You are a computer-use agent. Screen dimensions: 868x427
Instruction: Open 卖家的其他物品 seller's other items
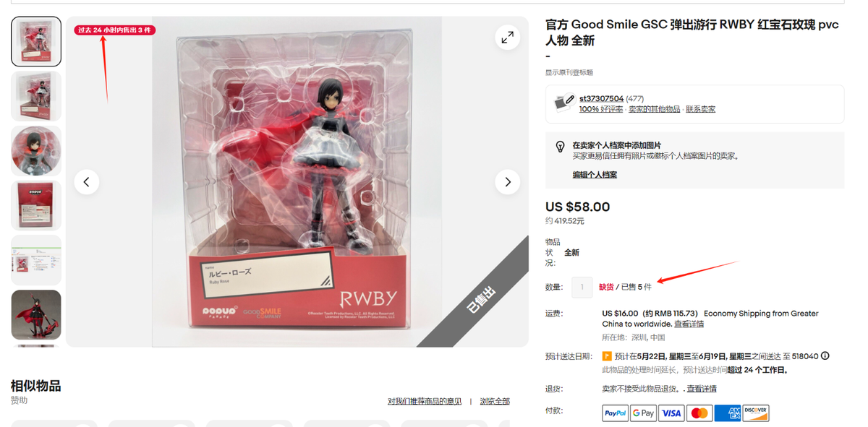coord(654,109)
